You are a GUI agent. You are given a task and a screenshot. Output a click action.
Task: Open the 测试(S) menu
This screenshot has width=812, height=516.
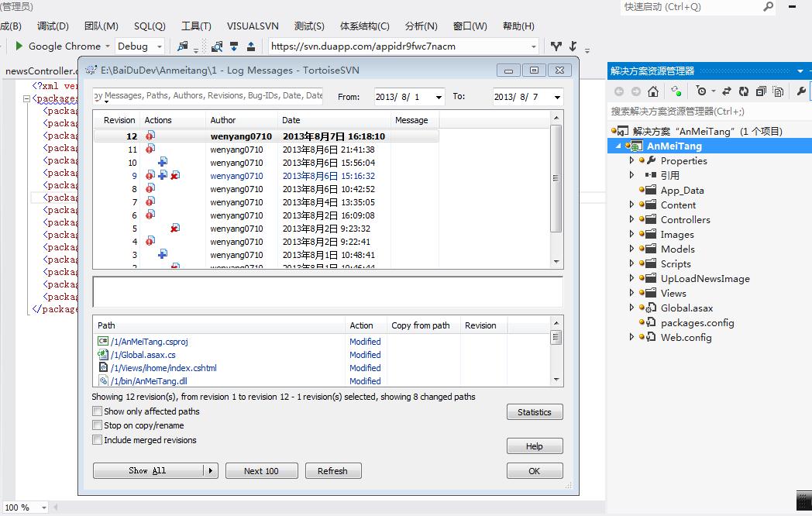click(x=309, y=26)
